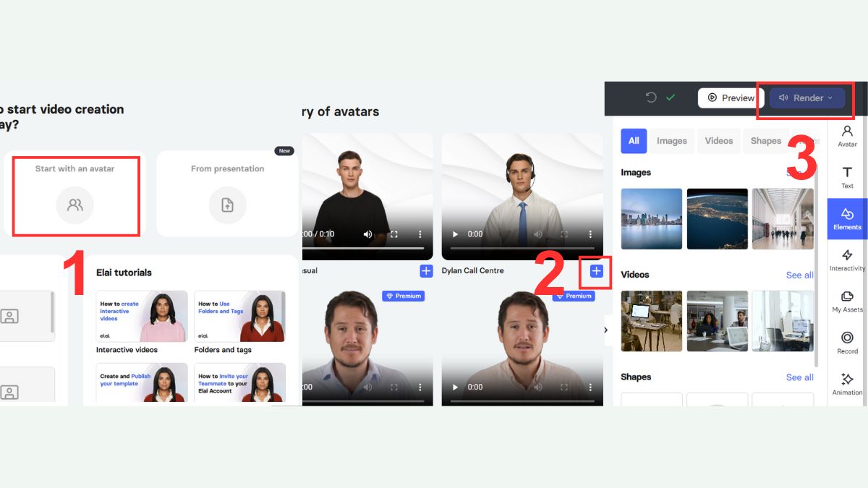The image size is (868, 488).
Task: Select the Shapes filter tab
Action: point(765,141)
